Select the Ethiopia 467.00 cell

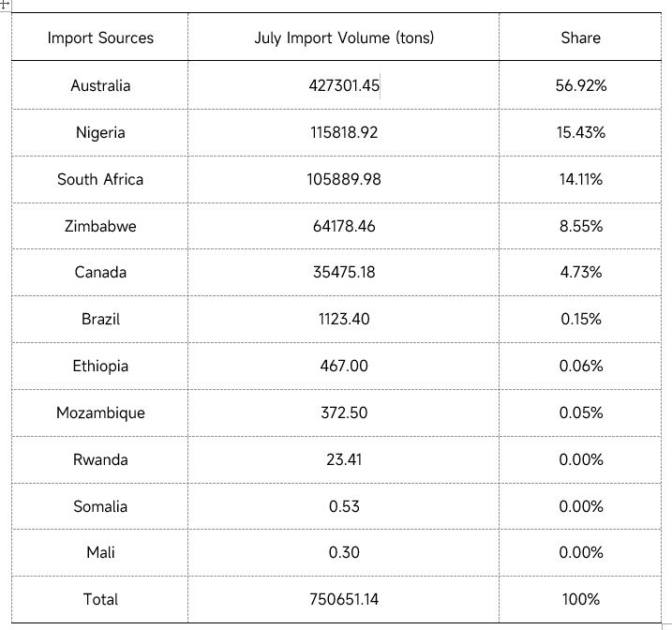343,366
